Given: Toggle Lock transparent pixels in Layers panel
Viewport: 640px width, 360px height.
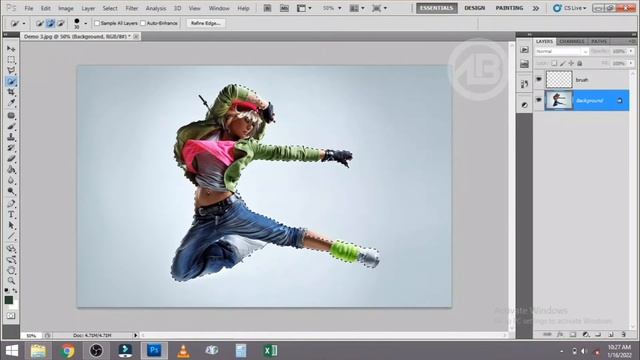Looking at the screenshot, I should pos(554,63).
